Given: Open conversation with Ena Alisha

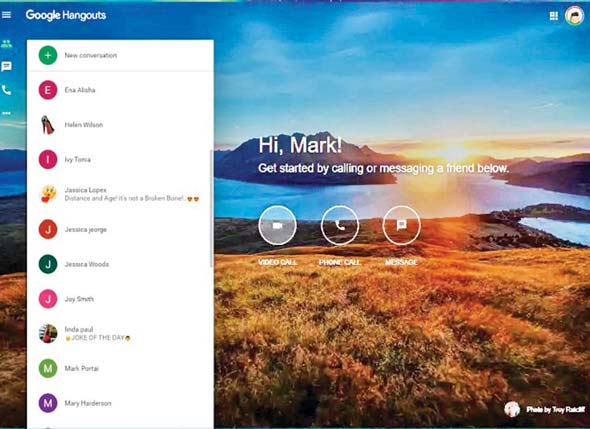Looking at the screenshot, I should [x=120, y=90].
